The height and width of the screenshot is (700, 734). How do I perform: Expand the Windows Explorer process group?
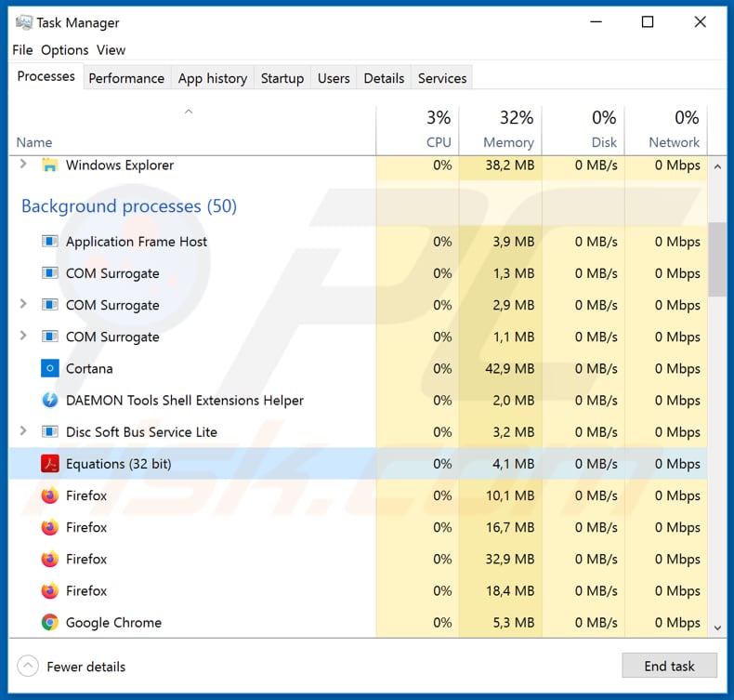[23, 164]
